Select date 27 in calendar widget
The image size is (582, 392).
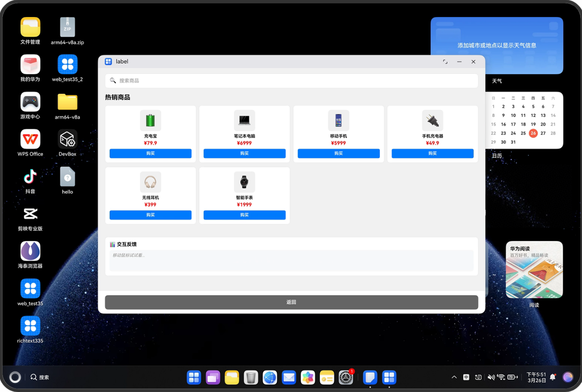543,133
